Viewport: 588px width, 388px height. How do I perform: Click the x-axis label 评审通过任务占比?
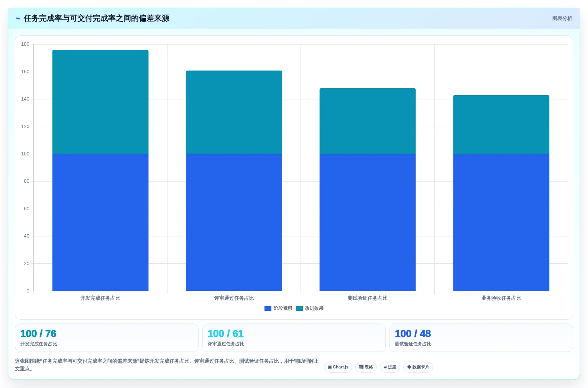pos(234,298)
